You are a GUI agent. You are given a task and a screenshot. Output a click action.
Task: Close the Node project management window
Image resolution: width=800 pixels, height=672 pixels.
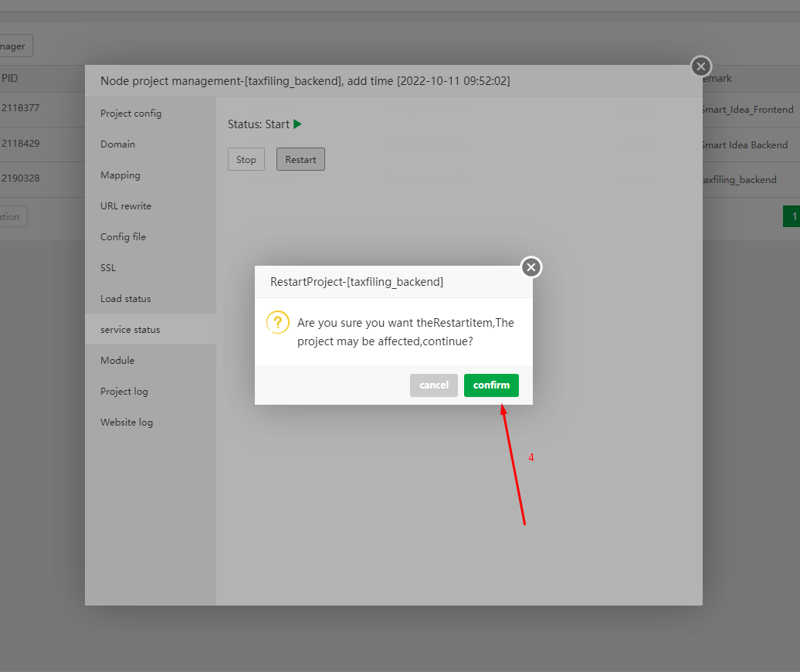pos(701,66)
